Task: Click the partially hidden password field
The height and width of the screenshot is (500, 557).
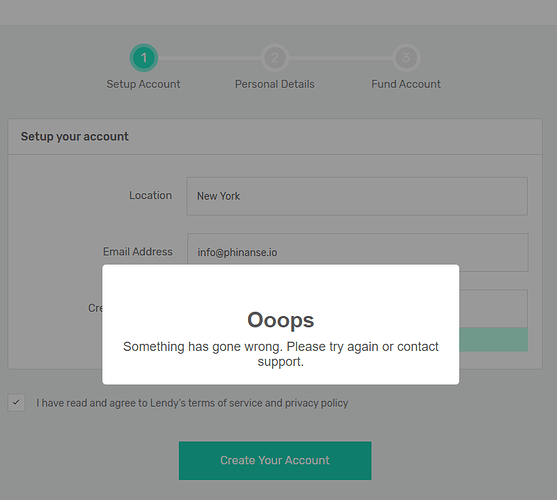Action: (493, 308)
